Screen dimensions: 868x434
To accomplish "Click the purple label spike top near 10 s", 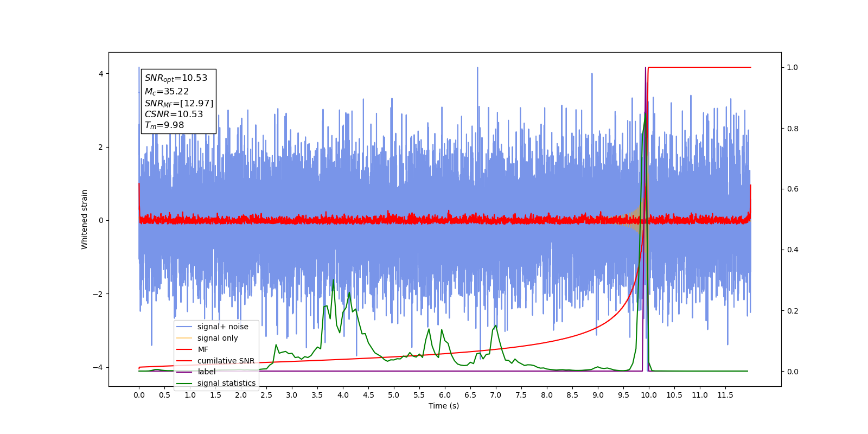I will click(x=646, y=68).
